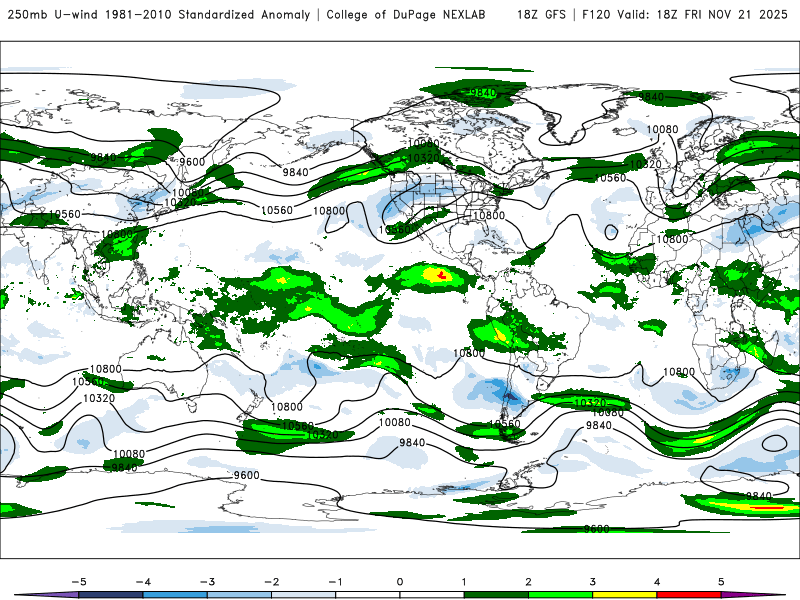
Task: Click the '10560' contour label over the central North Pacific
Action: pos(277,210)
